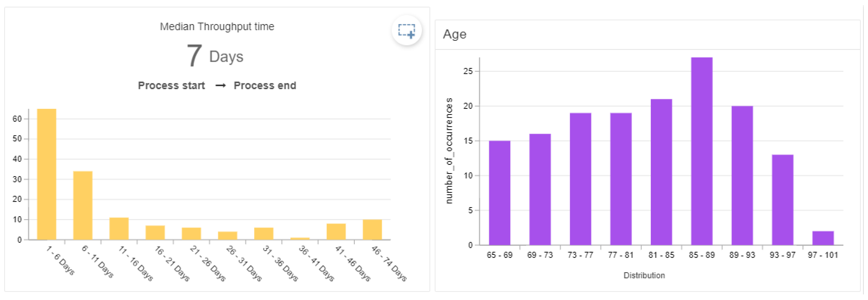Click the add selection icon button
This screenshot has height=300, width=868.
coord(406,31)
